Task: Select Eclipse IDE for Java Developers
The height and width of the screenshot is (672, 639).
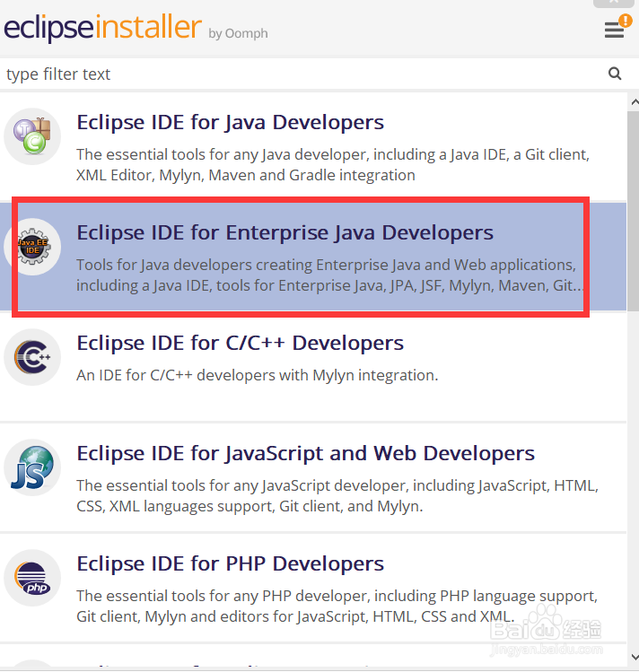Action: click(x=313, y=146)
